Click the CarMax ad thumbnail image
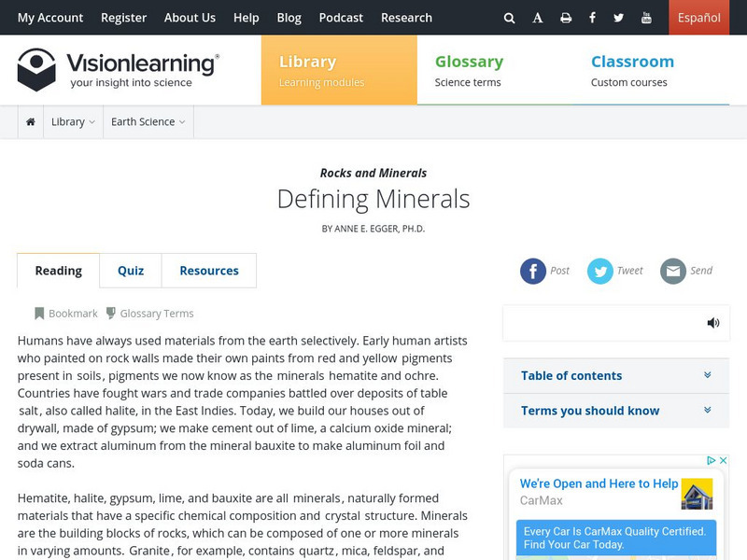The image size is (747, 560). 697,494
